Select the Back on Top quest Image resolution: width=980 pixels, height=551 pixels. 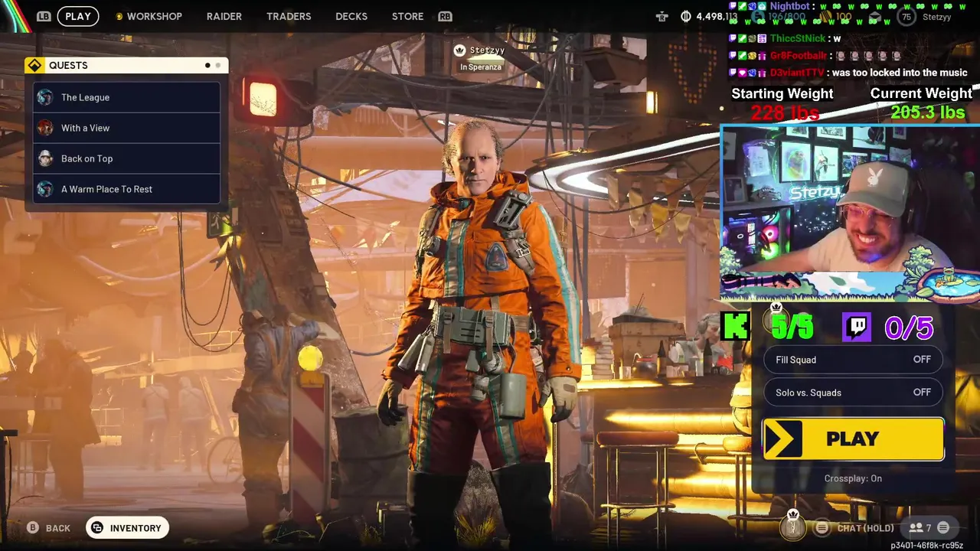pos(126,158)
